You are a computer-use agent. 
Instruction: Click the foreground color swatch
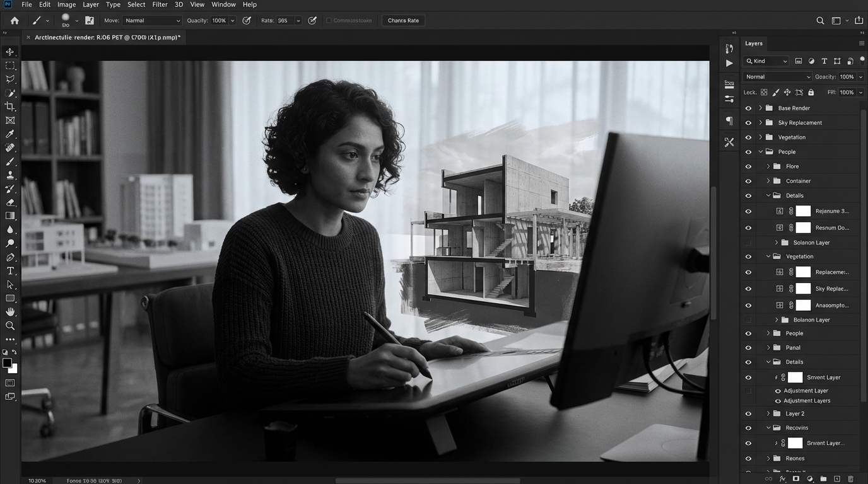pyautogui.click(x=7, y=364)
